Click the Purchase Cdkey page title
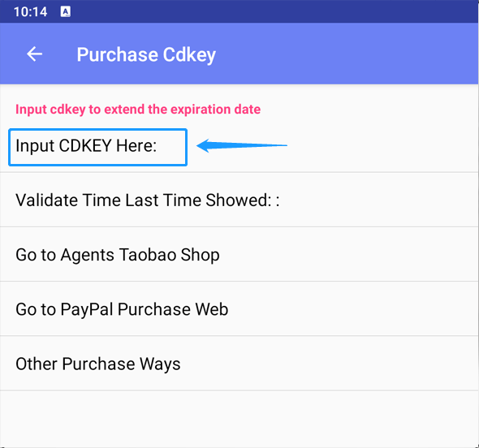 [x=146, y=54]
